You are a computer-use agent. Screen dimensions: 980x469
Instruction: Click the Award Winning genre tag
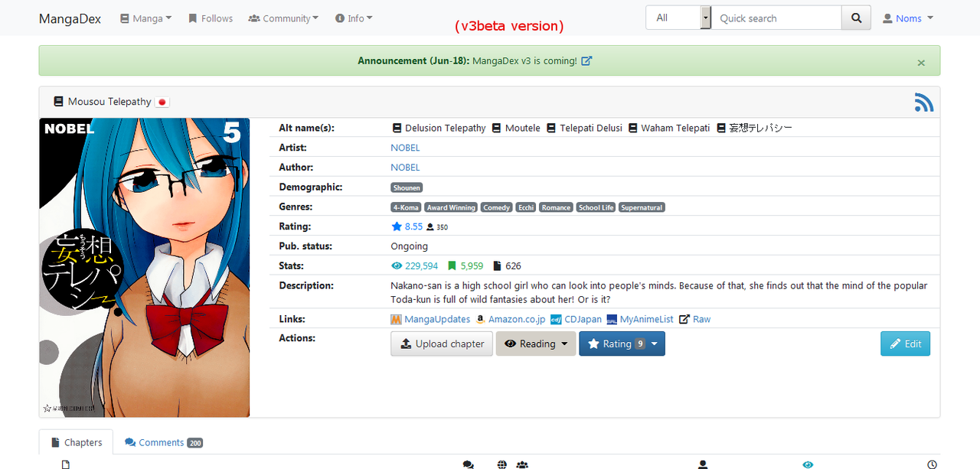(x=451, y=207)
